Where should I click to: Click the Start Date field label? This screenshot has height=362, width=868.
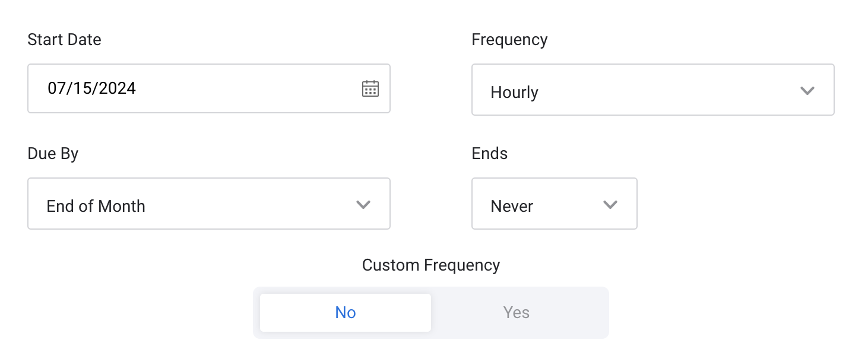(64, 40)
